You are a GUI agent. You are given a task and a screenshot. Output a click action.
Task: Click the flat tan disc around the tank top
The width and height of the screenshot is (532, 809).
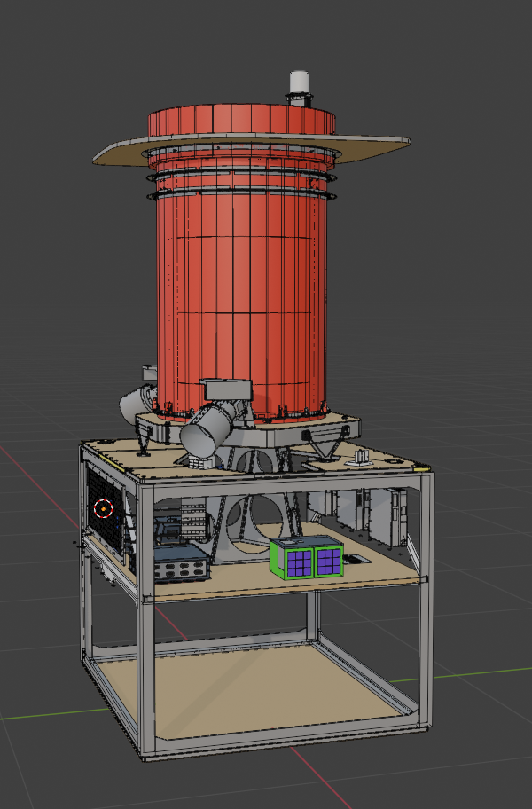pyautogui.click(x=372, y=145)
